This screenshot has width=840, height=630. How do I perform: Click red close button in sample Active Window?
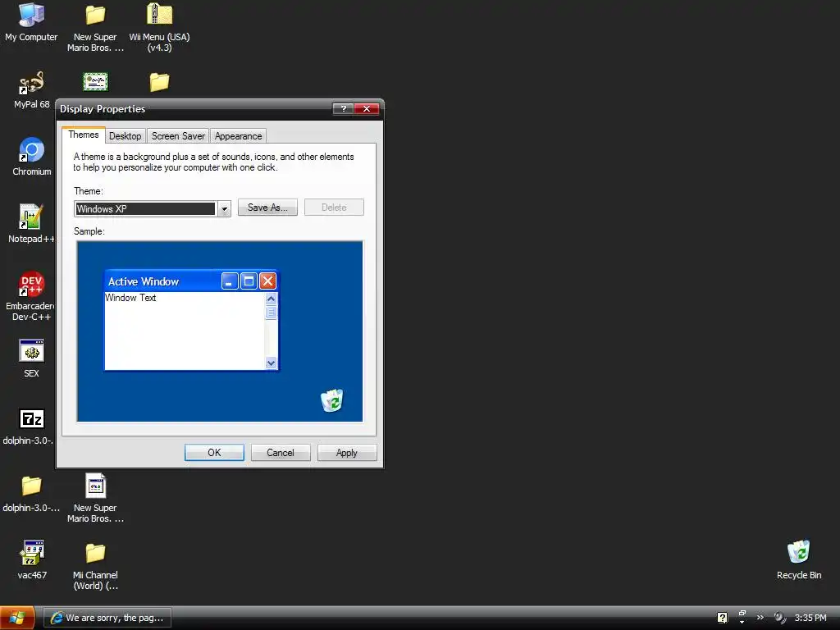tap(267, 281)
